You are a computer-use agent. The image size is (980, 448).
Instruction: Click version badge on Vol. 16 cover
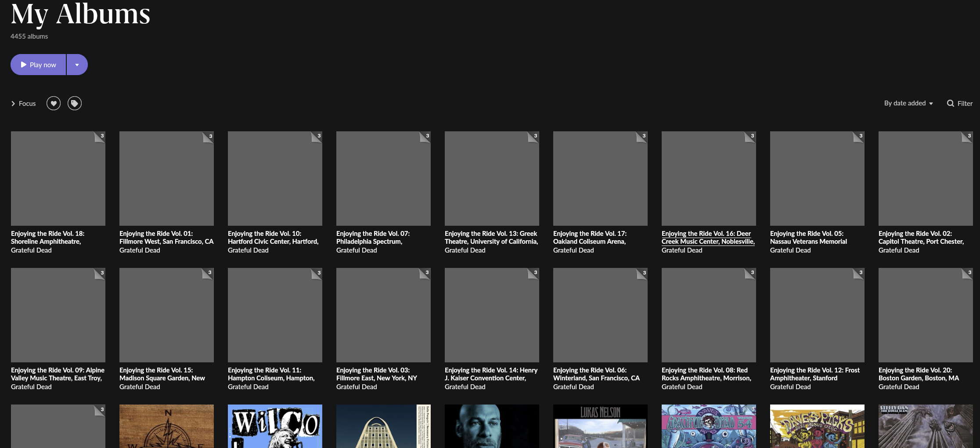[751, 137]
